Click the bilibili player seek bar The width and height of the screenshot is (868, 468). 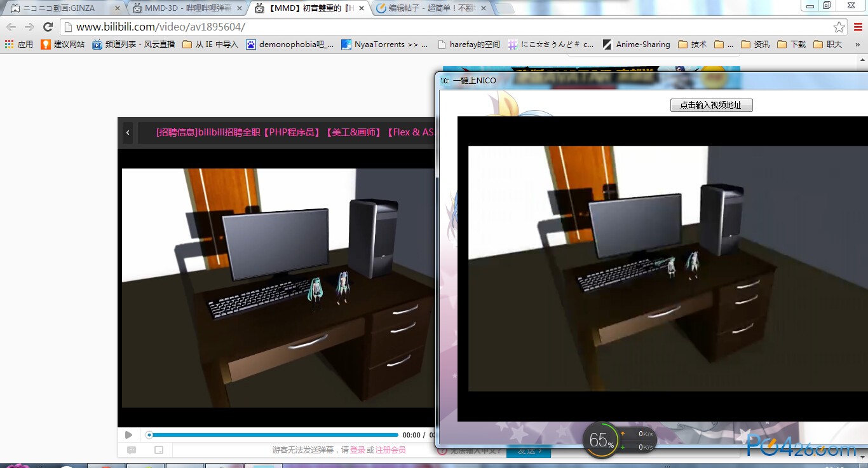point(273,435)
